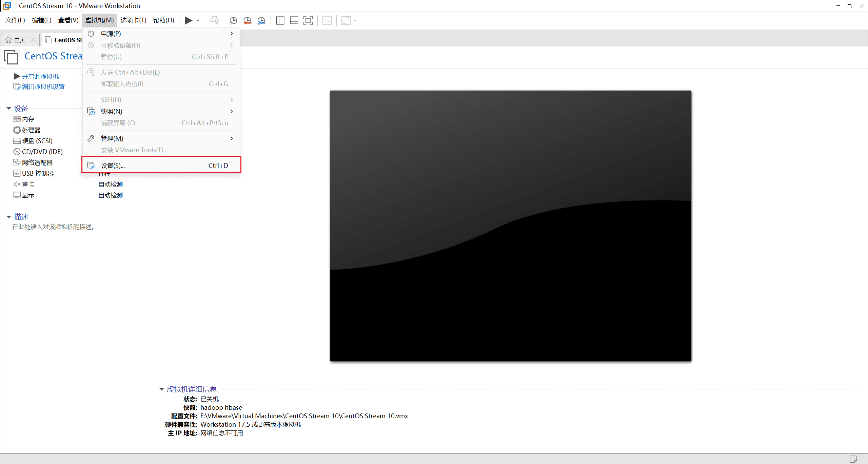Click the virtual machine screen preview

coord(510,226)
